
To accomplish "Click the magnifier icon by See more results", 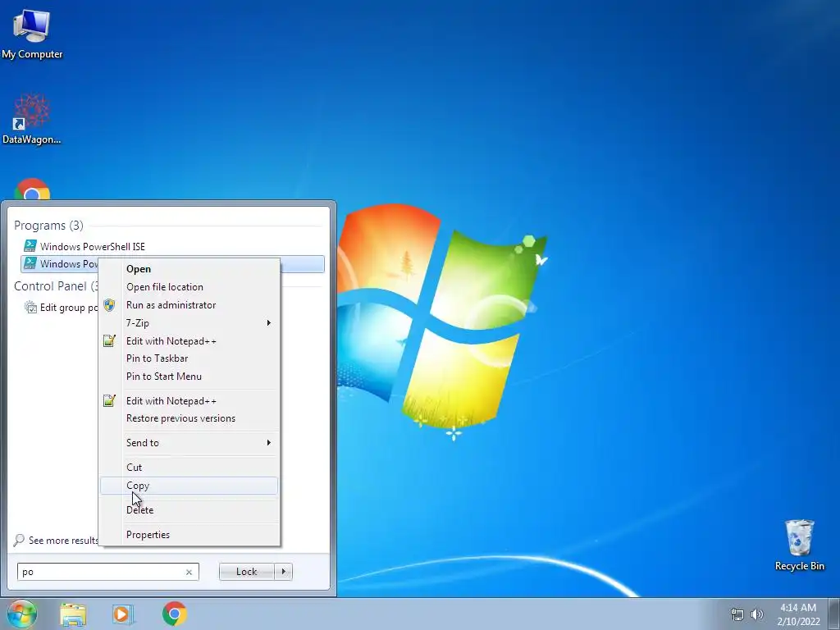I will (x=19, y=540).
